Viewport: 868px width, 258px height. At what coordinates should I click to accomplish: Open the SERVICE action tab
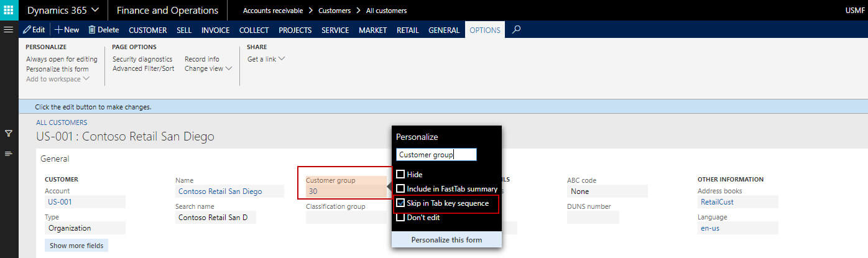coord(335,30)
